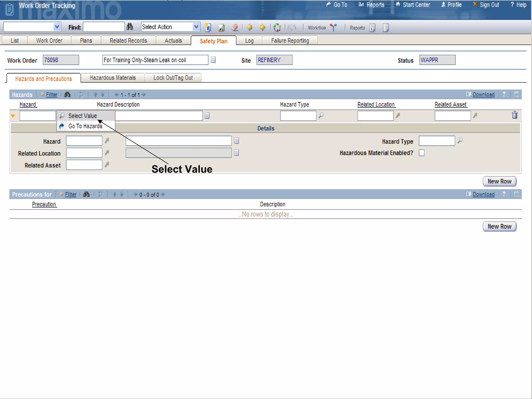Open the Hazardous Materials subtab

[x=113, y=78]
